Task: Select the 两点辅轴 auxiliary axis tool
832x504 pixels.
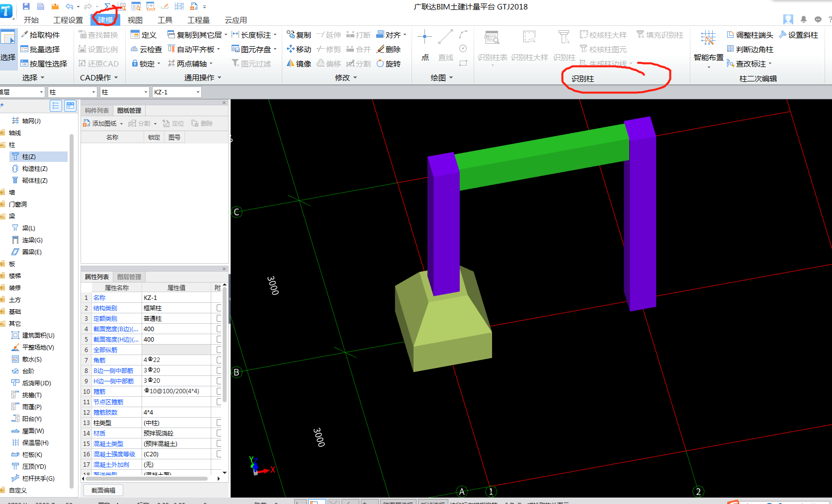Action: click(190, 64)
